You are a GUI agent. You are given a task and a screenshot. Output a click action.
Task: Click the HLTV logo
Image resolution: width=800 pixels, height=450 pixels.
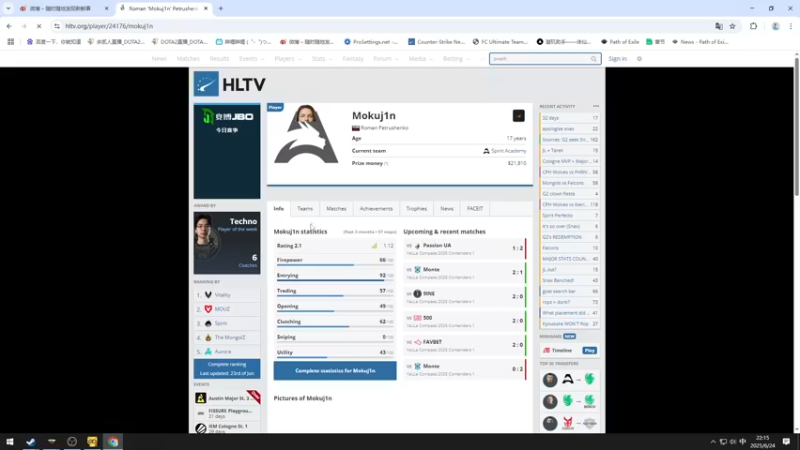click(x=230, y=84)
